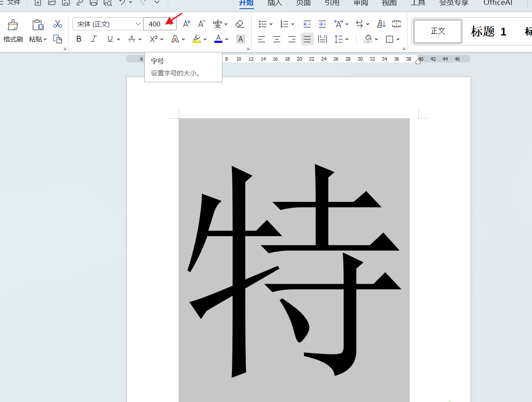The width and height of the screenshot is (532, 402).
Task: Click the Sort icon
Action: [x=382, y=24]
